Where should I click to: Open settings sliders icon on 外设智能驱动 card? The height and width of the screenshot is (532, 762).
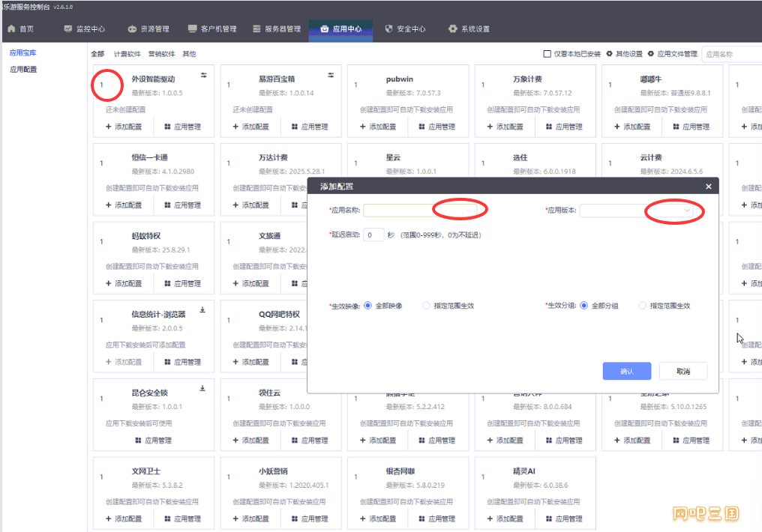[203, 75]
